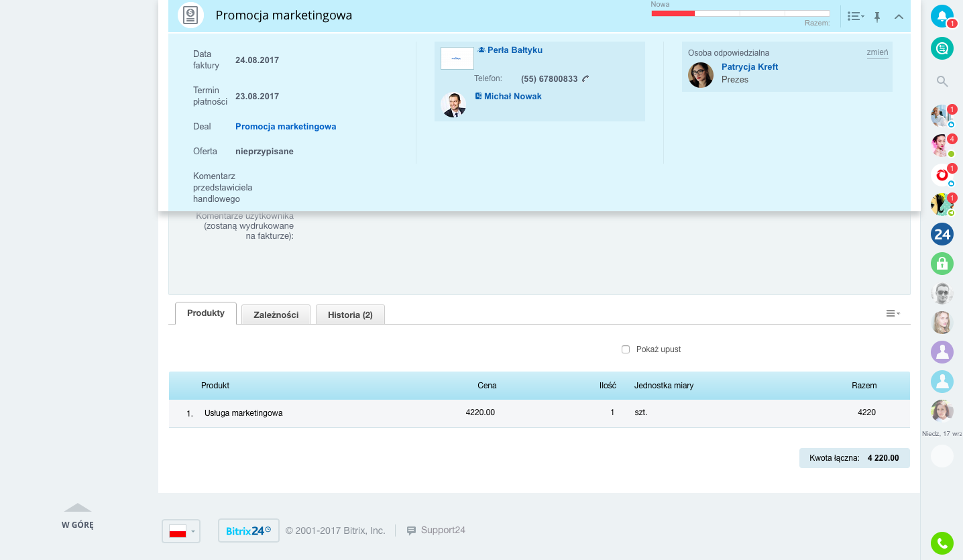Enable the Pokaż upust checkbox

click(626, 349)
